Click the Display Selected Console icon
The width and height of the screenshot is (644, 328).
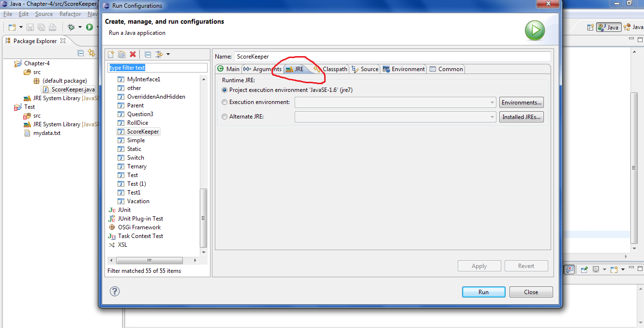pos(596,269)
